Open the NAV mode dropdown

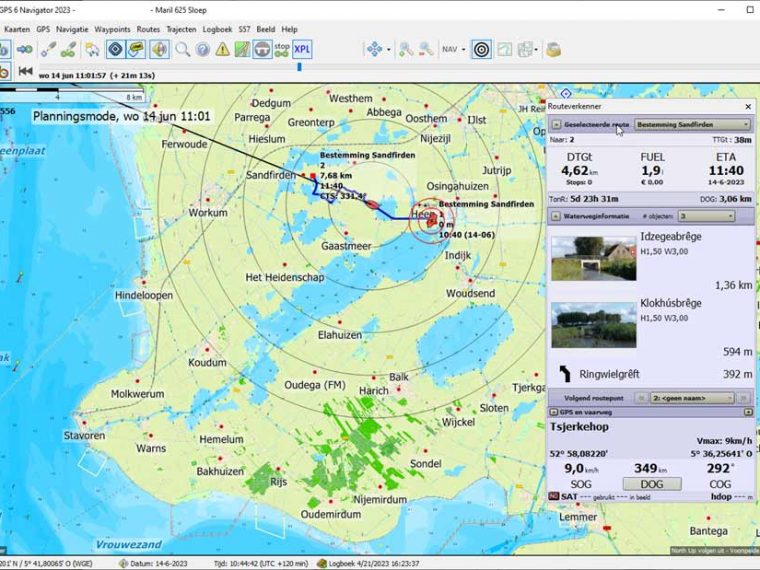(454, 49)
